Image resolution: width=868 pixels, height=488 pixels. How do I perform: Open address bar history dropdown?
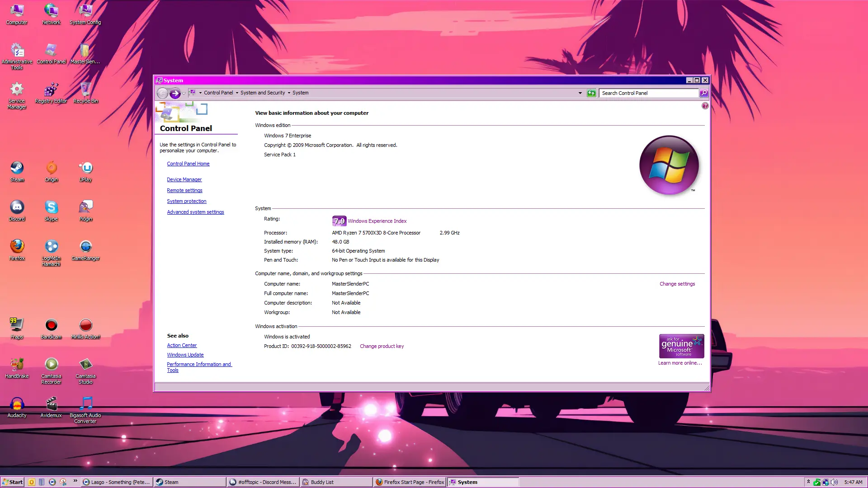pos(580,93)
